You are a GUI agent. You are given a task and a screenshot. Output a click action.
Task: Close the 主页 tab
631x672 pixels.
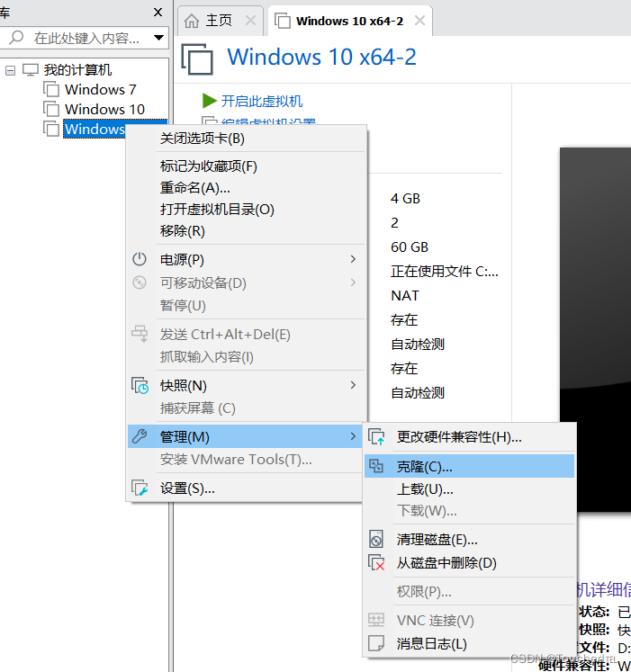pos(250,21)
